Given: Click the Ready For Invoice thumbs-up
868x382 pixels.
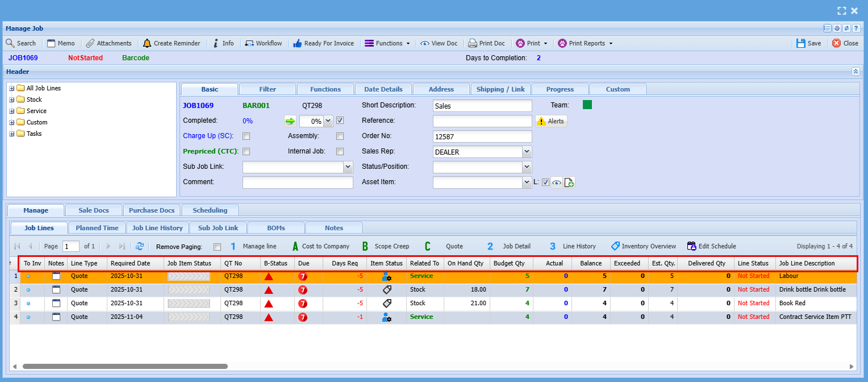Looking at the screenshot, I should tap(297, 43).
